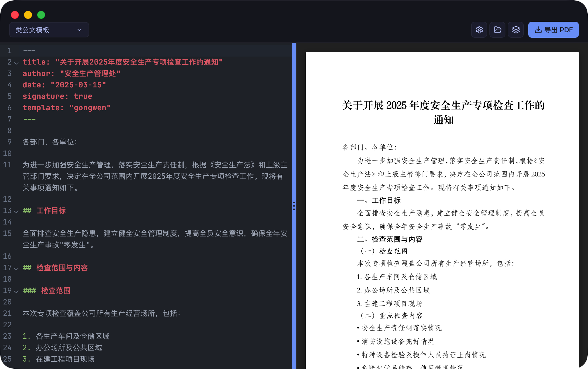Place cursor in the title metadata line
Image resolution: width=588 pixels, height=369 pixels.
pyautogui.click(x=114, y=62)
